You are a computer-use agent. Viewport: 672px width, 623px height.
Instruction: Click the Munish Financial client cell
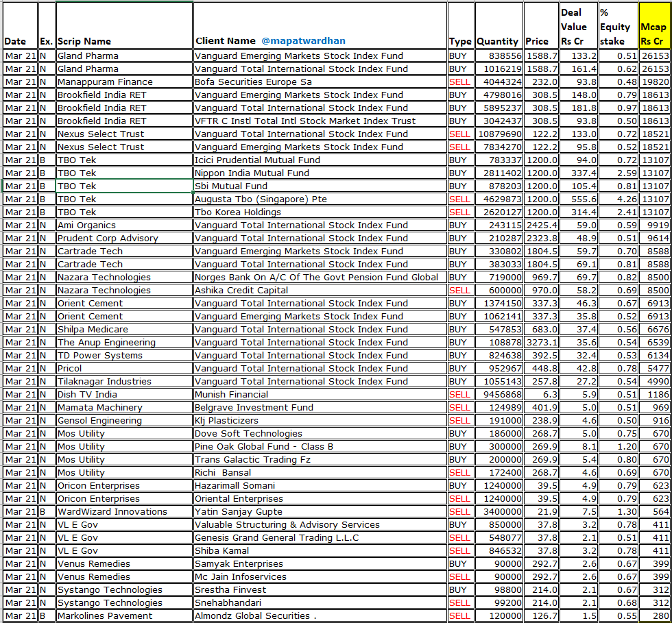tap(320, 394)
